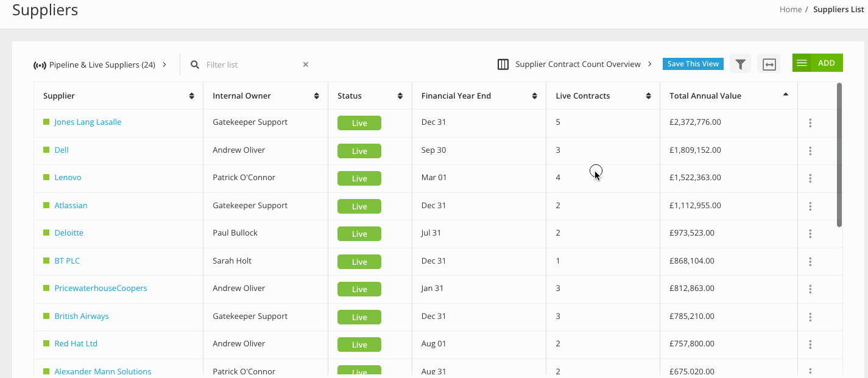Select the £2,372,776.00 value cell
Viewport: 868px width, 378px height.
pyautogui.click(x=695, y=122)
